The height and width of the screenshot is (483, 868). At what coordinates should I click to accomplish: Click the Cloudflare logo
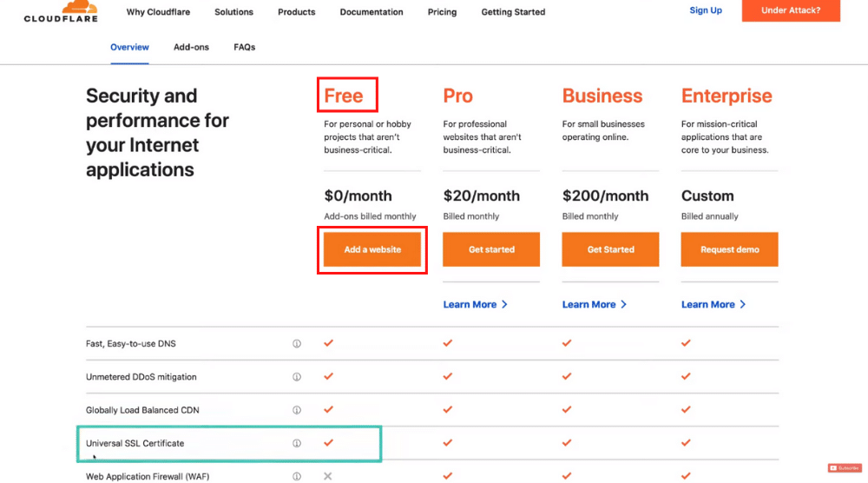(61, 11)
